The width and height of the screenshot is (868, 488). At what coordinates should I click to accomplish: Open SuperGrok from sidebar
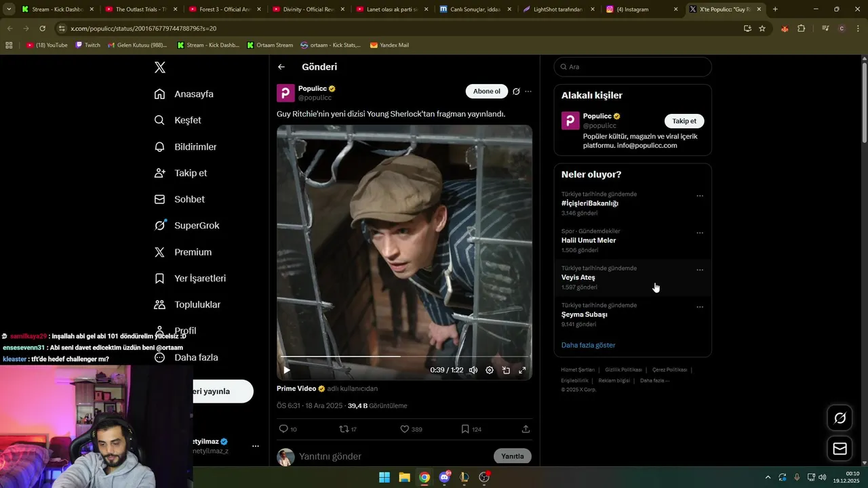(x=187, y=226)
